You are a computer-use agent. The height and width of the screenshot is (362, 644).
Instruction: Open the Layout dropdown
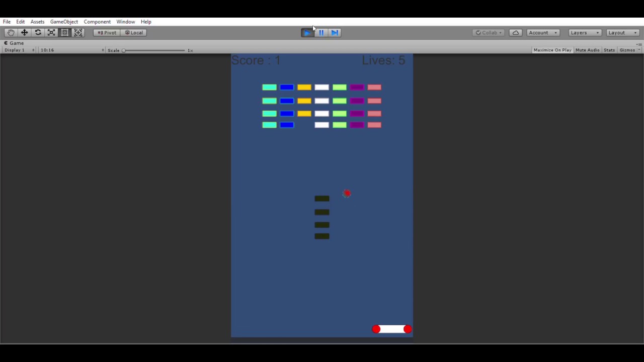coord(623,33)
